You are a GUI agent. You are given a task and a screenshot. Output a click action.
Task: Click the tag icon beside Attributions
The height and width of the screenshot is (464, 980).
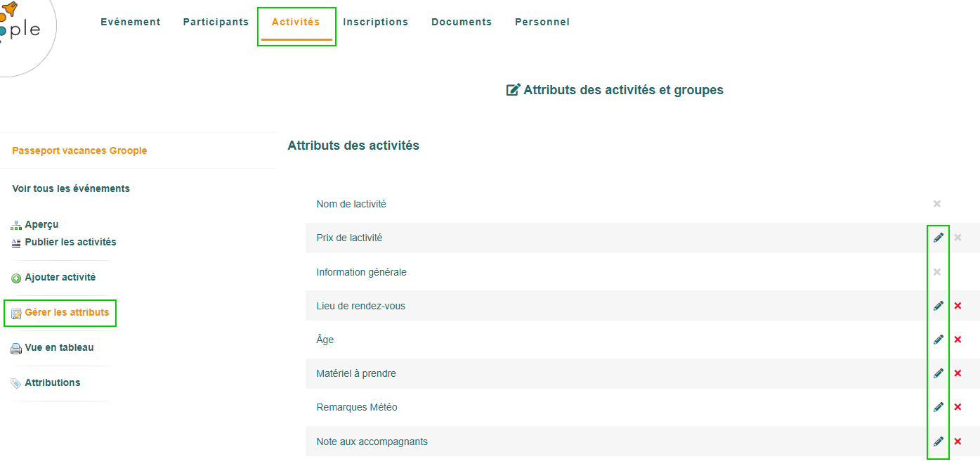coord(16,383)
